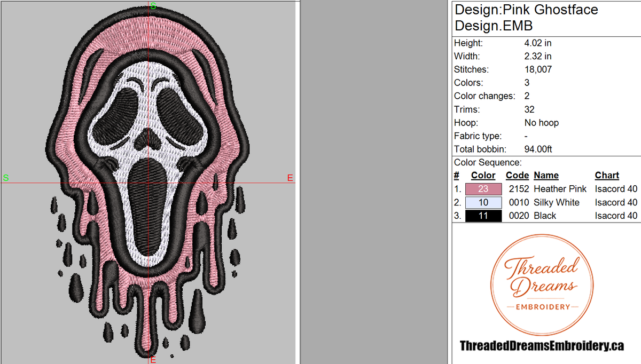Image resolution: width=641 pixels, height=364 pixels.
Task: Select the thread code '0010'
Action: click(519, 202)
